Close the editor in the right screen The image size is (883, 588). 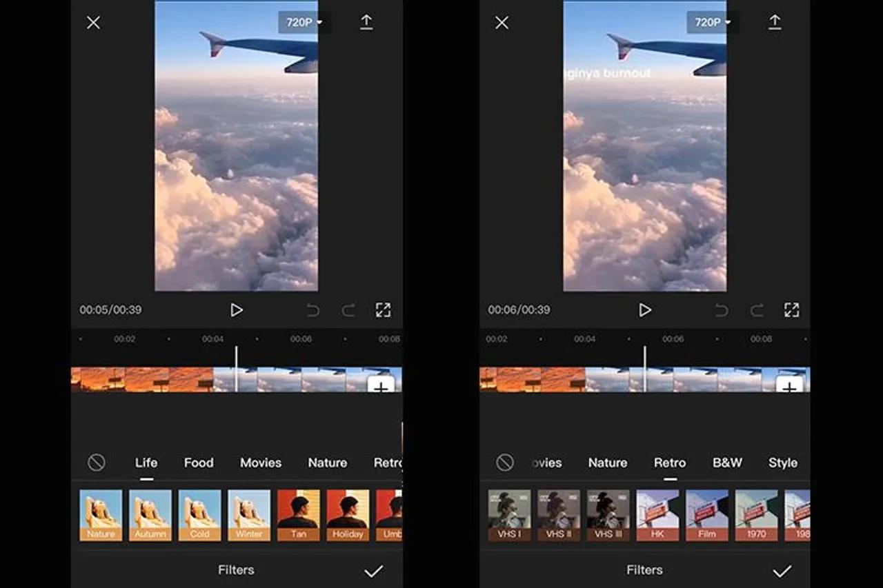point(502,23)
